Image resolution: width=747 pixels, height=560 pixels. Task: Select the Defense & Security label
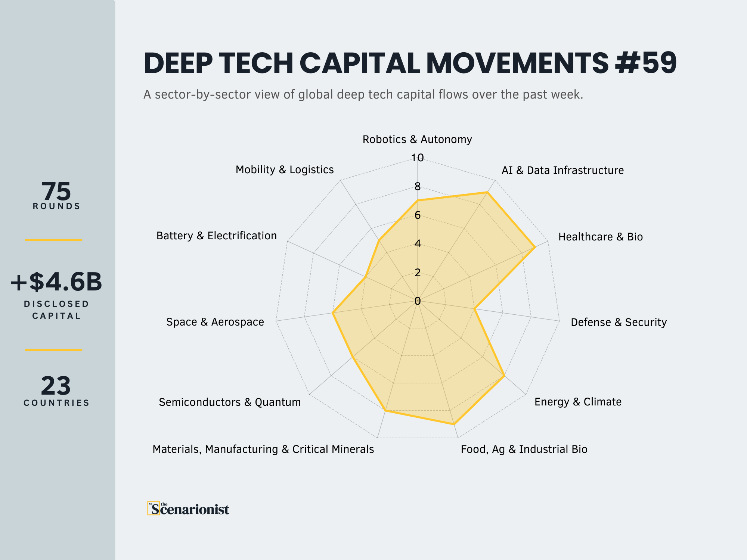pos(619,323)
